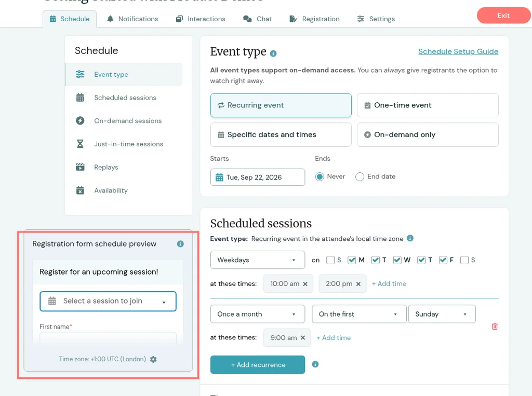Click the Availability calendar-x icon
The image size is (532, 396).
pyautogui.click(x=80, y=190)
